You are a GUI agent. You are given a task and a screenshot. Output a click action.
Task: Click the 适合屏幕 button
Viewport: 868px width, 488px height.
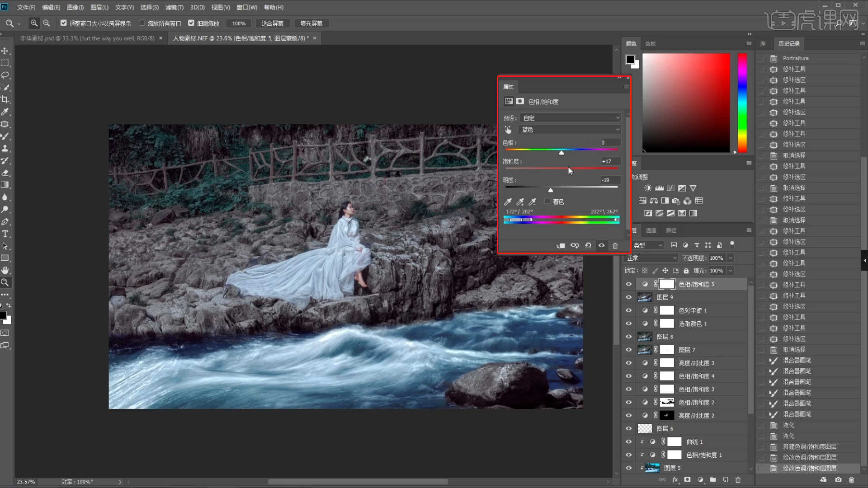click(272, 23)
